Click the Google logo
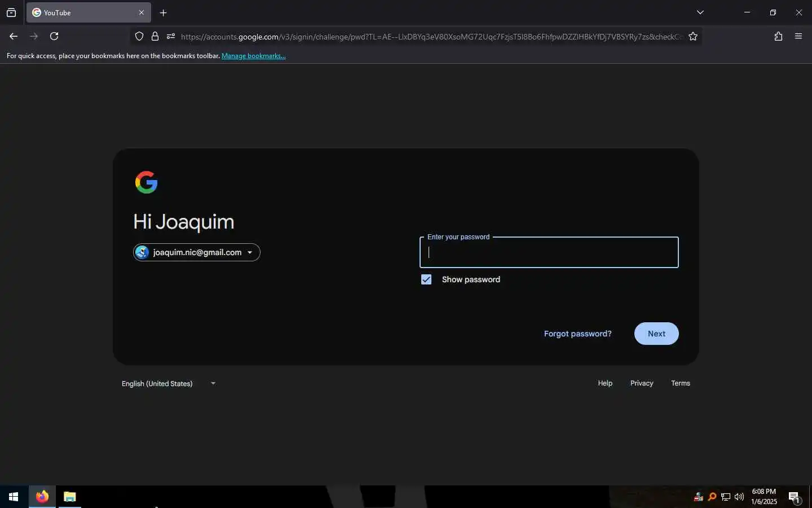 tap(147, 182)
